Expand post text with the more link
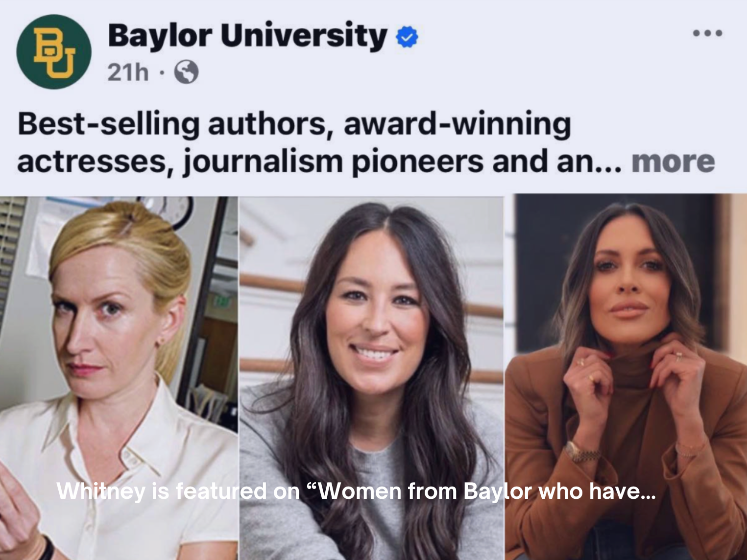Viewport: 747px width, 560px height. (673, 162)
